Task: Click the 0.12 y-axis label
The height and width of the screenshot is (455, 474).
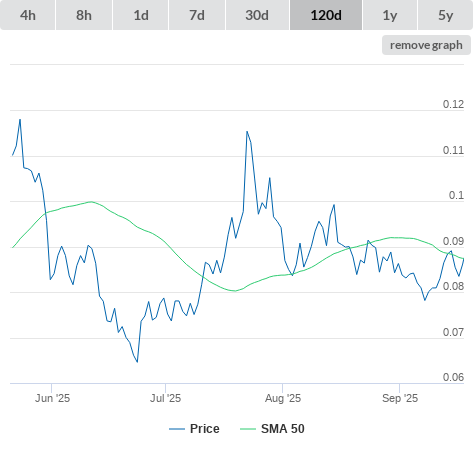Action: pyautogui.click(x=453, y=104)
